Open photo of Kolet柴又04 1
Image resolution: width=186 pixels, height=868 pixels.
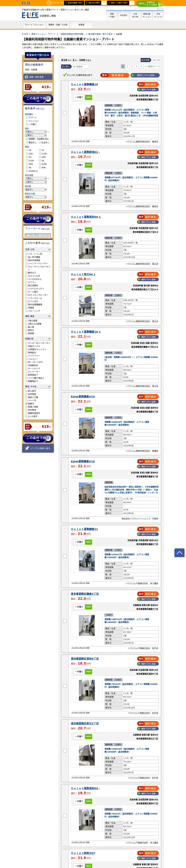tap(87, 306)
